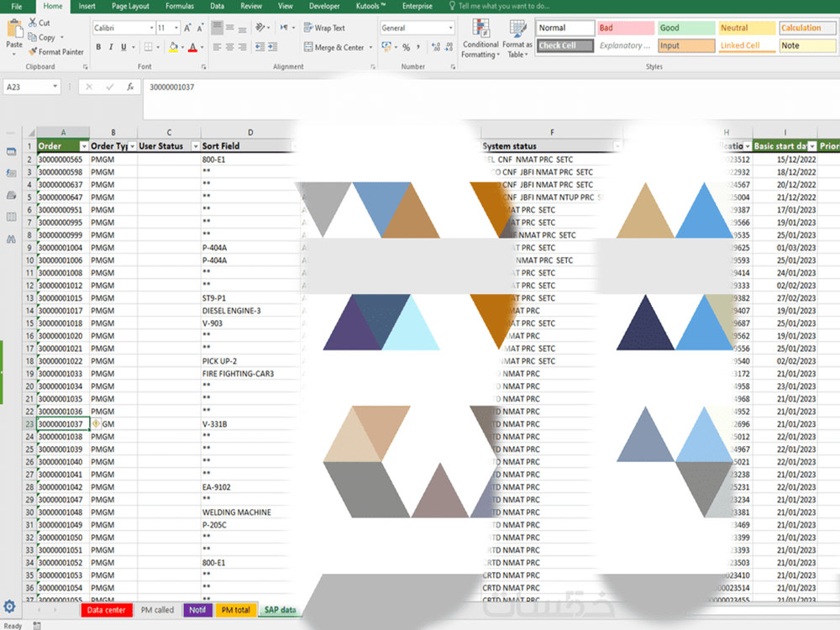Screen dimensions: 840x630
Task: Expand Merge & Center dropdown arrow
Action: 370,47
